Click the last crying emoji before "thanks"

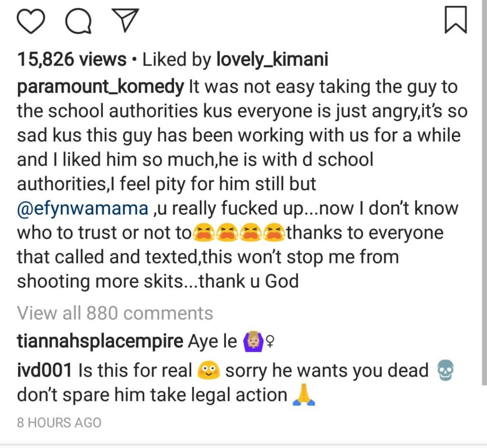point(275,233)
